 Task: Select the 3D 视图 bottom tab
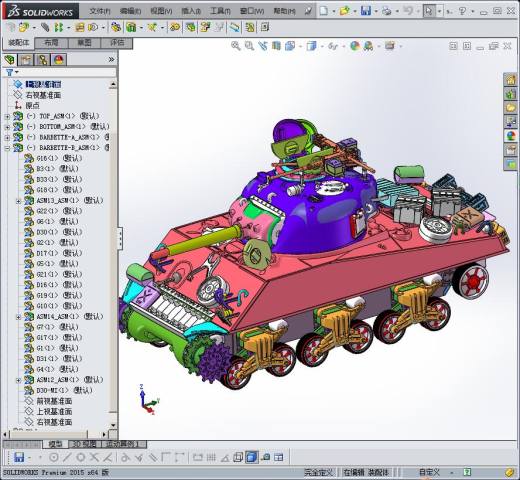(x=85, y=444)
